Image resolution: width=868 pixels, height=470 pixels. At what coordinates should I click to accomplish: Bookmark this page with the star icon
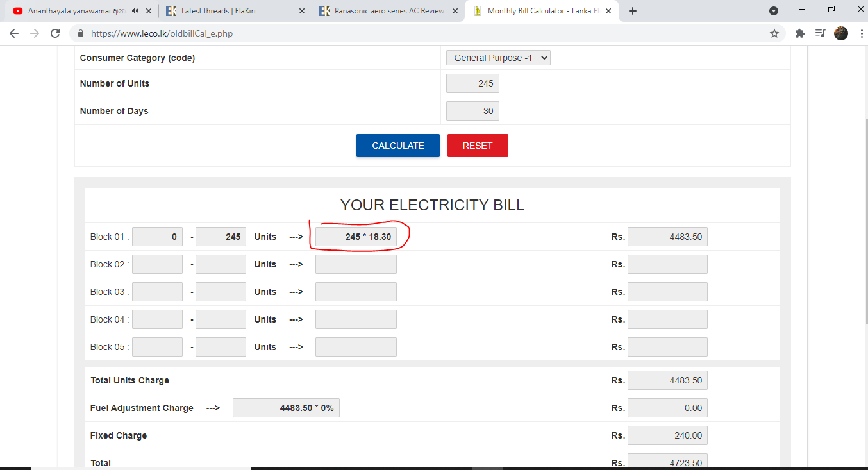pyautogui.click(x=774, y=33)
